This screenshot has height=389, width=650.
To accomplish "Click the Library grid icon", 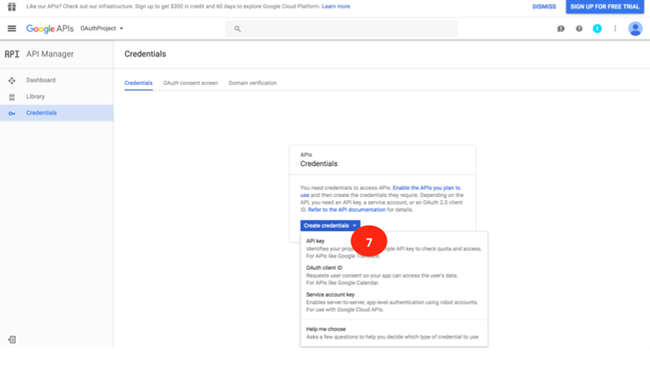I will (12, 97).
